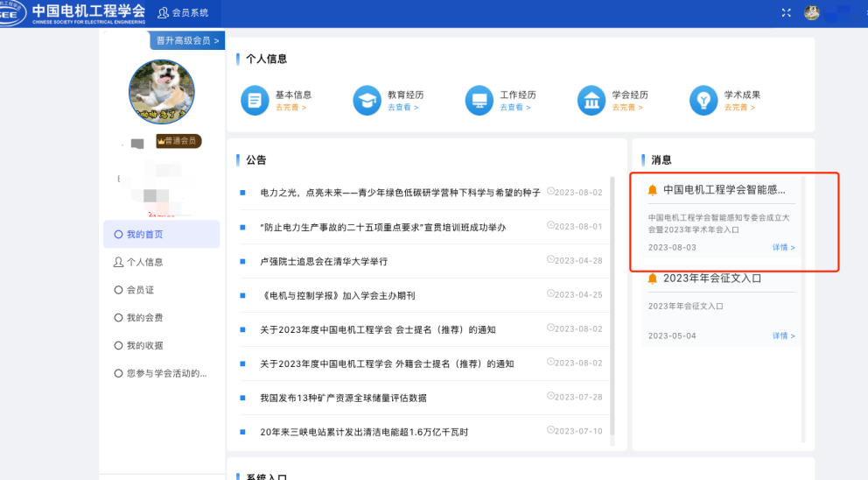The image size is (868, 480).
Task: Click the user avatar in top header
Action: 811,13
